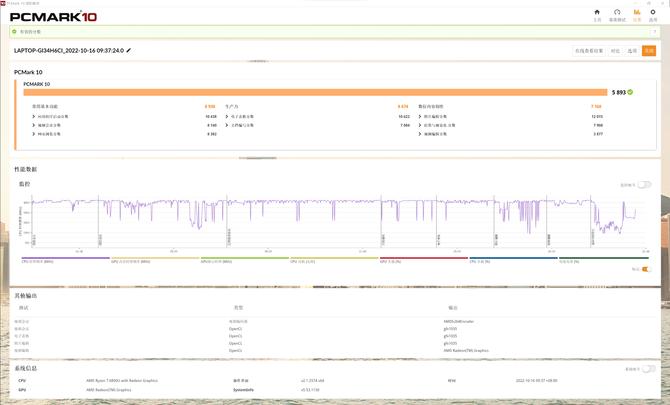Click the orange button at far right of result bar

649,50
